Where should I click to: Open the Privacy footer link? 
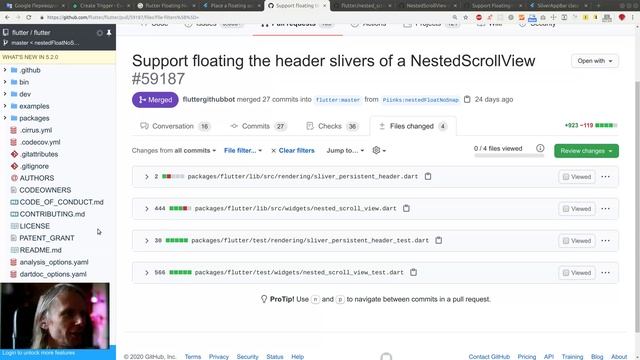(218, 357)
